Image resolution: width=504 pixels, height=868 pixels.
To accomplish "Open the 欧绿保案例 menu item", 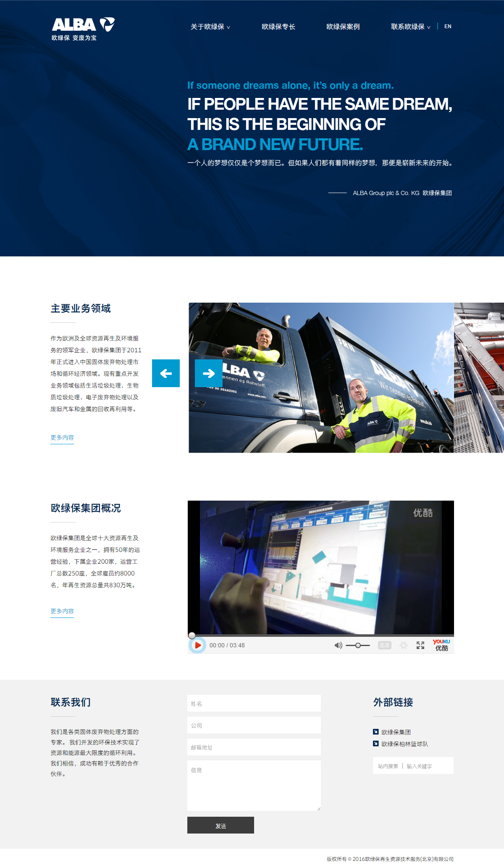I will point(343,27).
